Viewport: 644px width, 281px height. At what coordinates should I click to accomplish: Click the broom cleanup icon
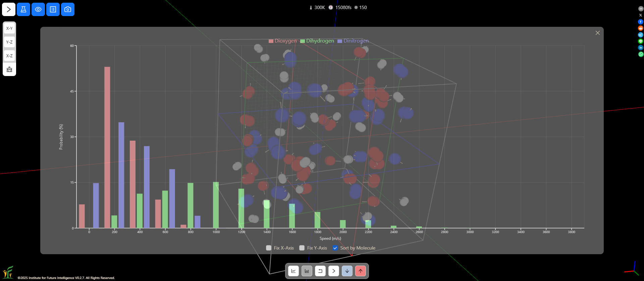point(9,69)
